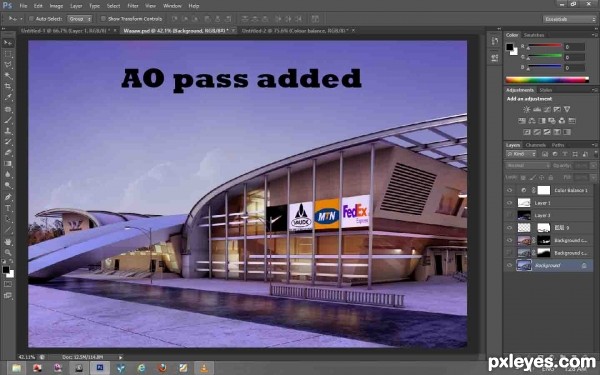Add a Color Balance adjustment icon
This screenshot has width=600, height=375.
pos(532,121)
